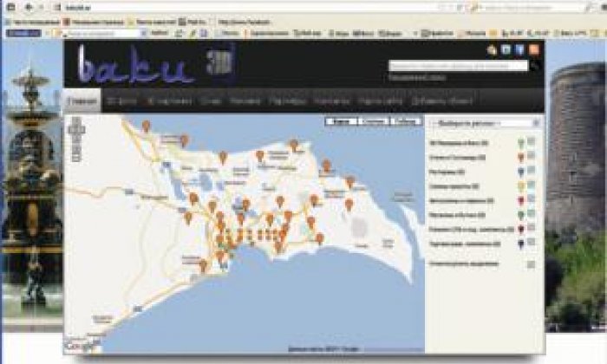Screen dimensions: 607x364
Task: Toggle the checkbox beside the yellow legend pin
Action: [x=532, y=185]
